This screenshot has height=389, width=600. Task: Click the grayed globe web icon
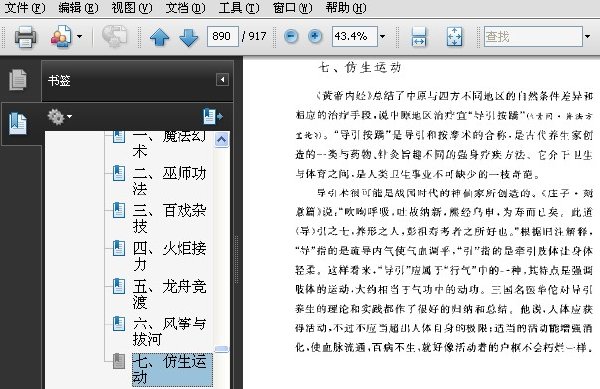click(x=114, y=36)
